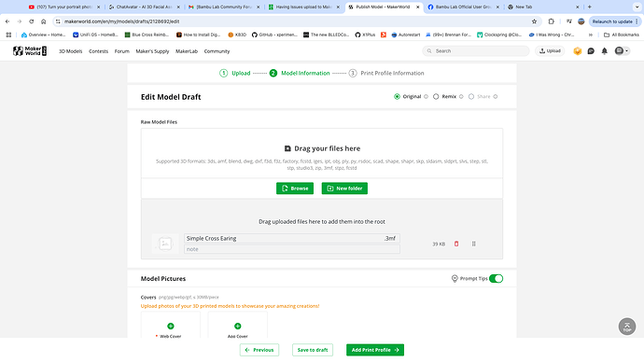Select the Original radio option
The image size is (644, 362).
(x=397, y=96)
